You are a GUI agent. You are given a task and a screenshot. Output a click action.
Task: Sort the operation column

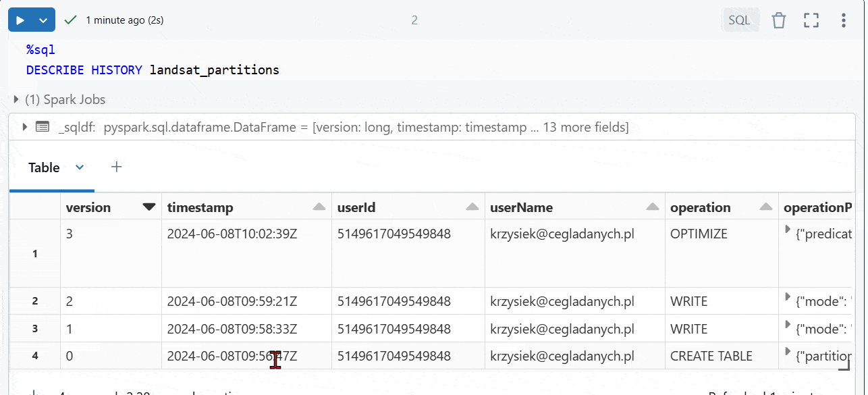(x=765, y=207)
